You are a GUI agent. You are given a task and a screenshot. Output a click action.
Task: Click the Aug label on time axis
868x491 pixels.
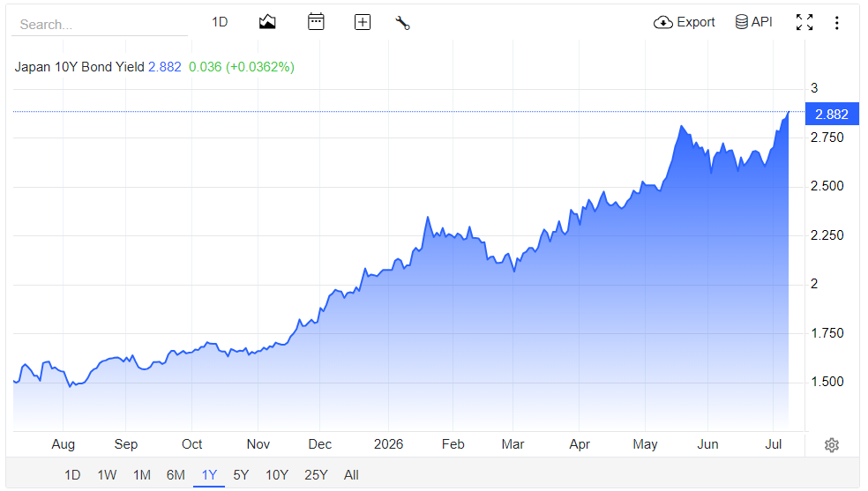[64, 444]
